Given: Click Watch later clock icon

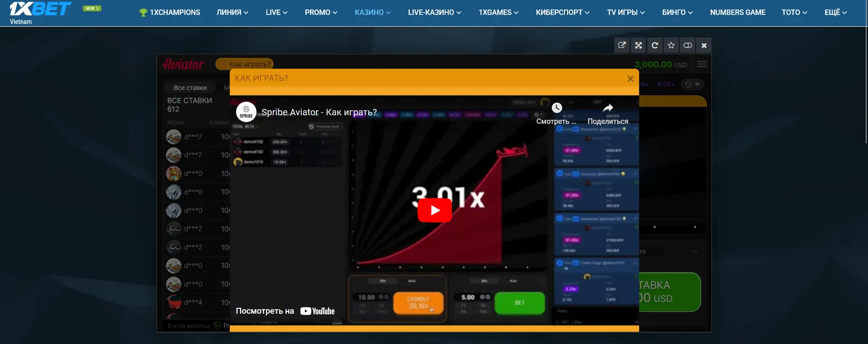Looking at the screenshot, I should click(556, 108).
